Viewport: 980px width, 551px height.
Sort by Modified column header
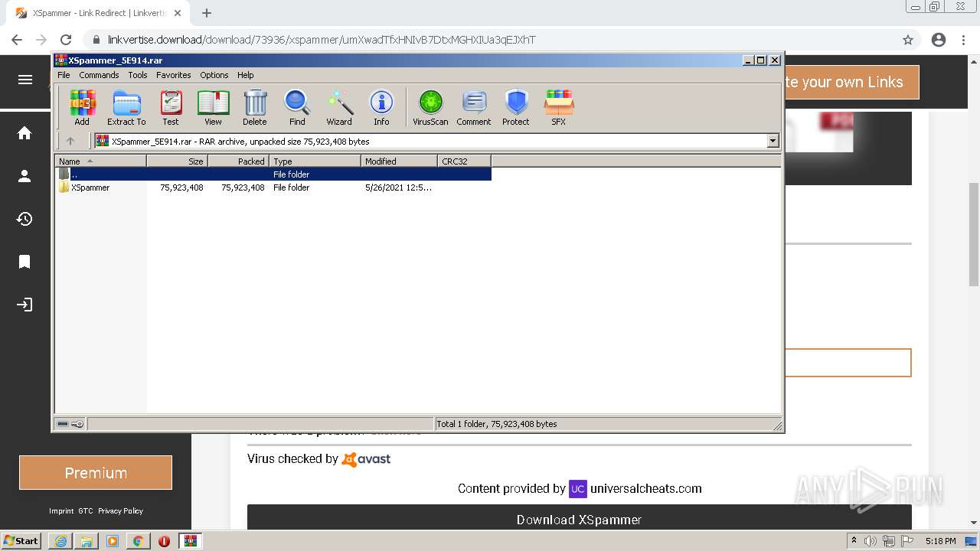point(399,161)
